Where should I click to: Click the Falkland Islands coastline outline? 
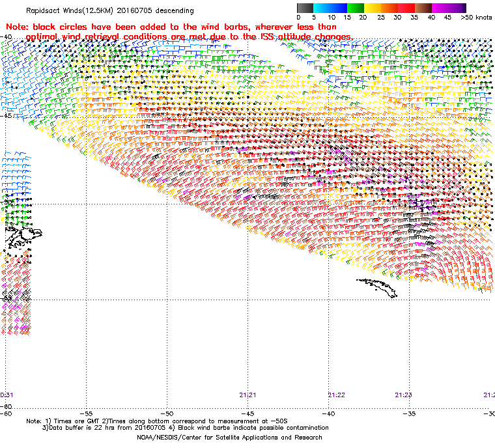tap(23, 237)
